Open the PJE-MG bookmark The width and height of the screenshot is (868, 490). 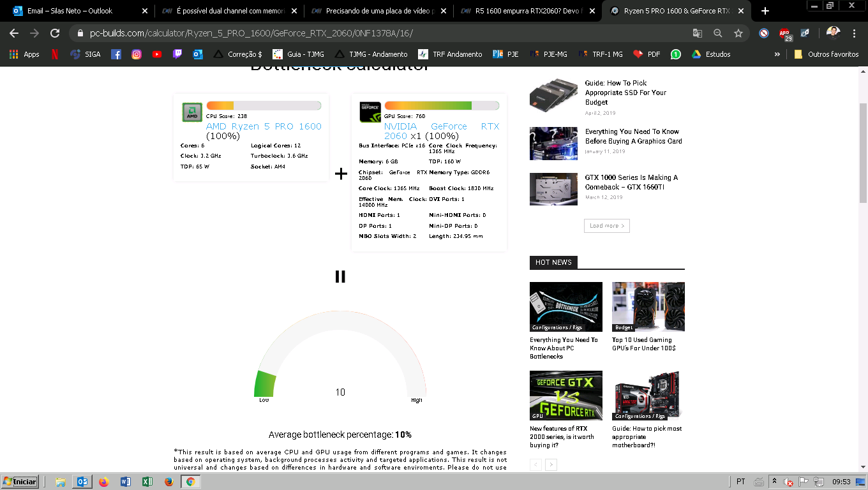pyautogui.click(x=548, y=54)
